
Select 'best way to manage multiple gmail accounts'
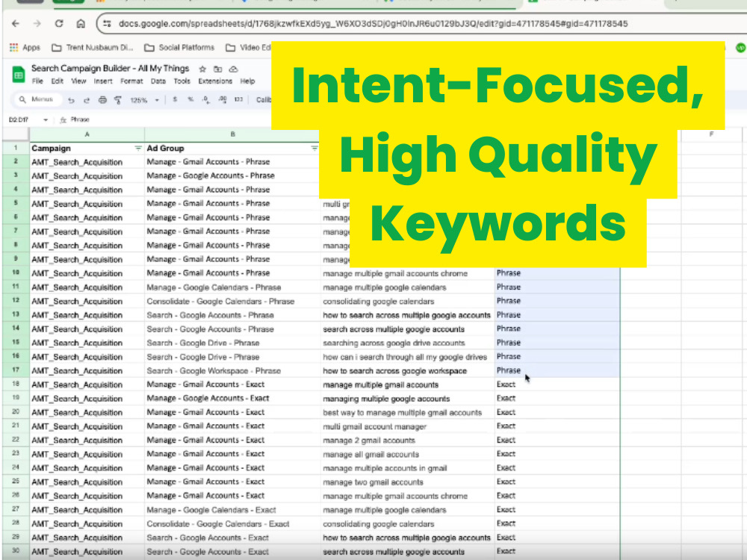point(407,413)
